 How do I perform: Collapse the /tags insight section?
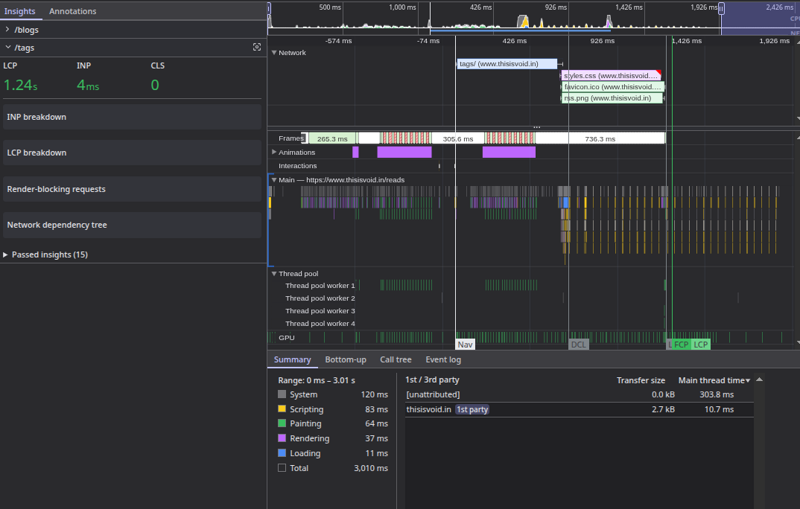point(8,47)
